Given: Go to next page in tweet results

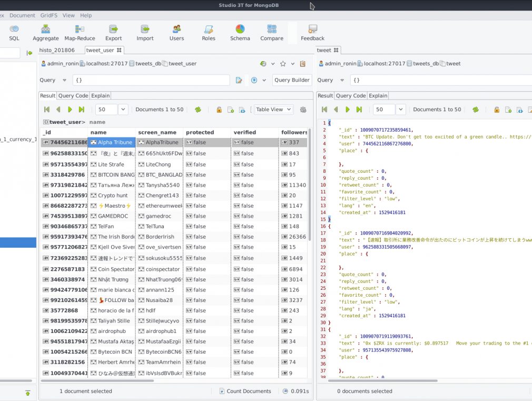Looking at the screenshot, I should [348, 109].
